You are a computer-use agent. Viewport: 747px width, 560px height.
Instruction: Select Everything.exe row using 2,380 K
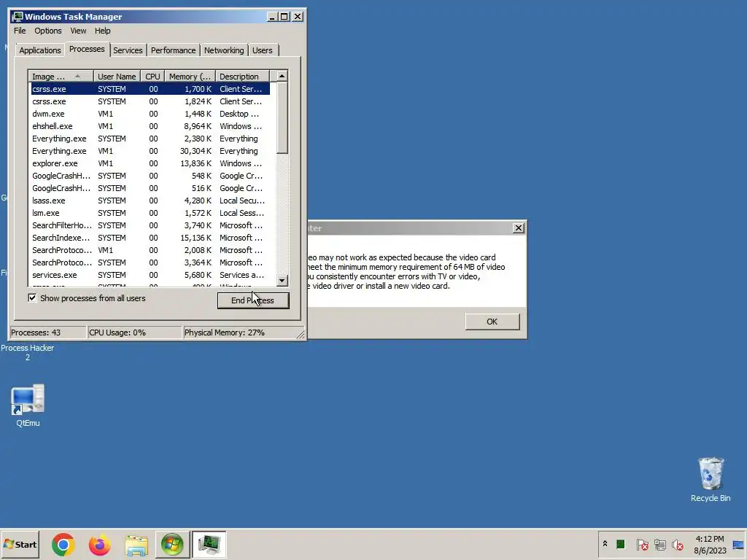click(150, 139)
